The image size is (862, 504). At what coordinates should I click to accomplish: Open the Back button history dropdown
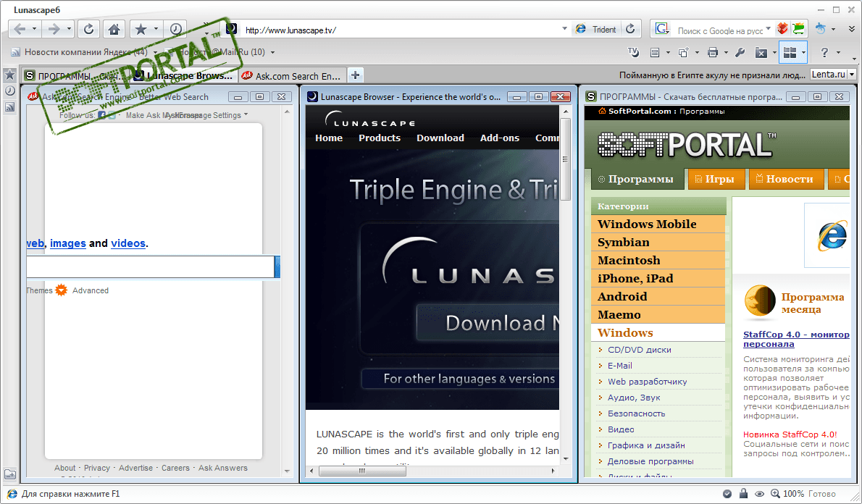click(34, 29)
